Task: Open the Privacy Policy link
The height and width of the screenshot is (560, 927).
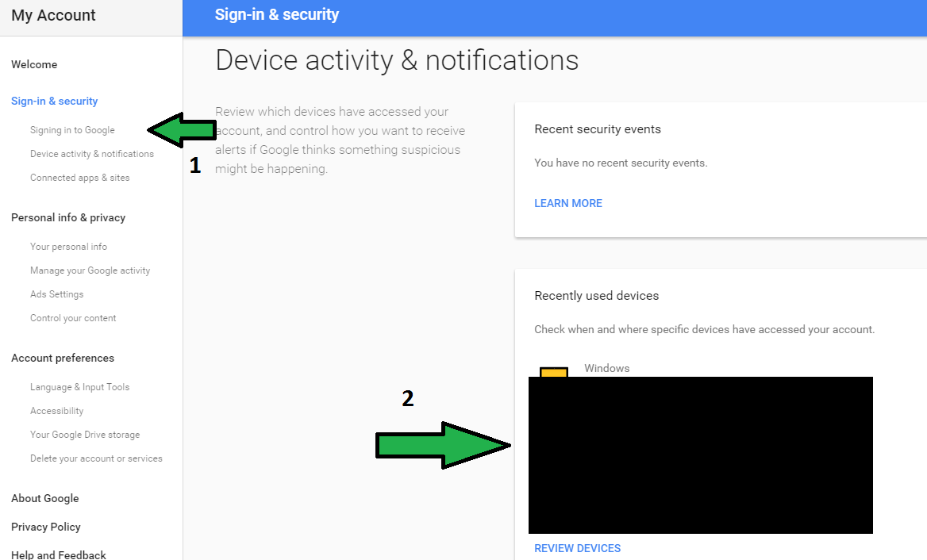Action: click(x=45, y=527)
